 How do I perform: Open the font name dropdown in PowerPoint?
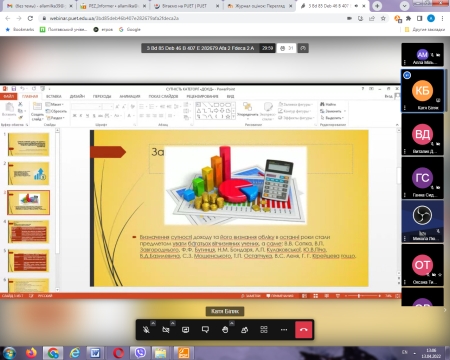click(x=87, y=106)
